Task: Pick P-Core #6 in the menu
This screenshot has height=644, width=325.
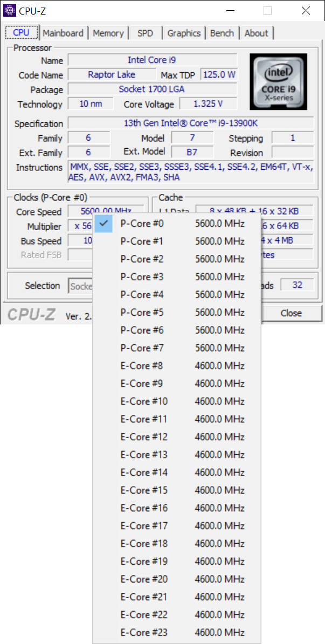Action: 177,330
